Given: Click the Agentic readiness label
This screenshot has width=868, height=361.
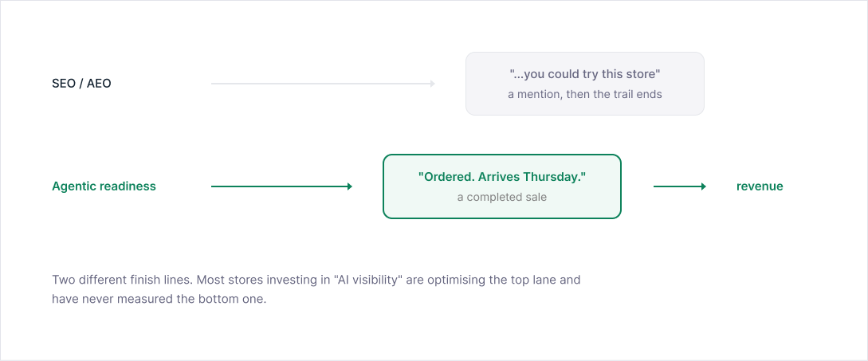Looking at the screenshot, I should (x=104, y=186).
